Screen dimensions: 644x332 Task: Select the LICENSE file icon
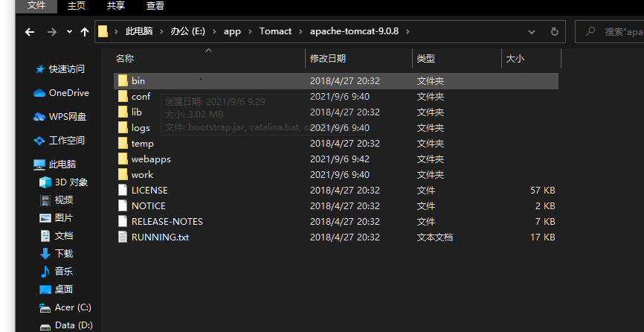[123, 190]
